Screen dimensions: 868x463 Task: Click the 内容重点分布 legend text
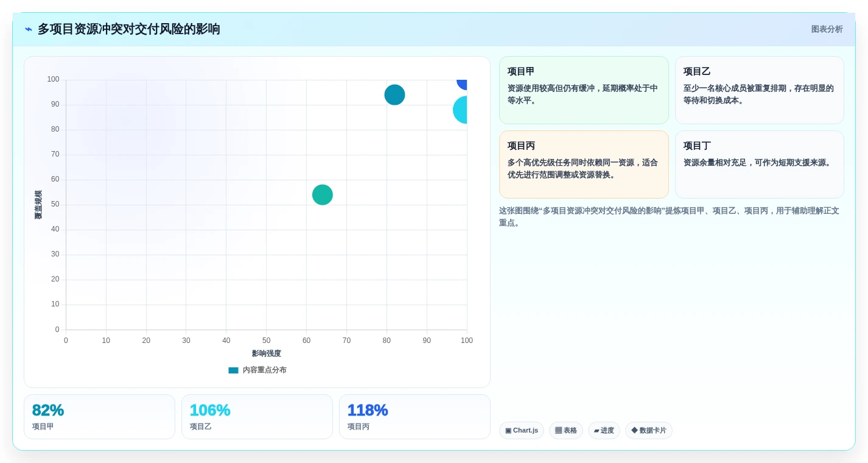pyautogui.click(x=264, y=370)
